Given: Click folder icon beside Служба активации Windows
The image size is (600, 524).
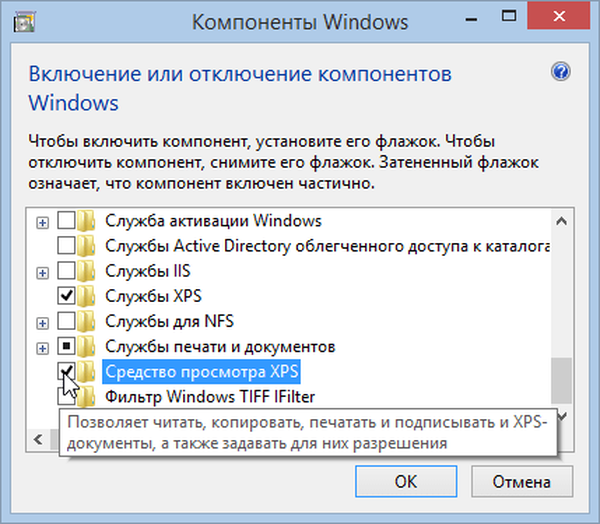Looking at the screenshot, I should click(87, 220).
